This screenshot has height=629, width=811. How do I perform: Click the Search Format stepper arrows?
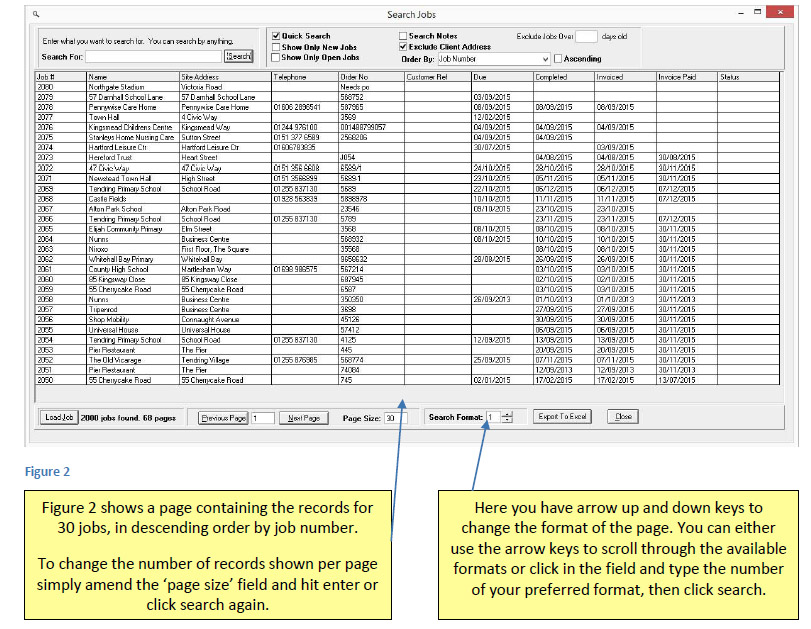point(507,417)
